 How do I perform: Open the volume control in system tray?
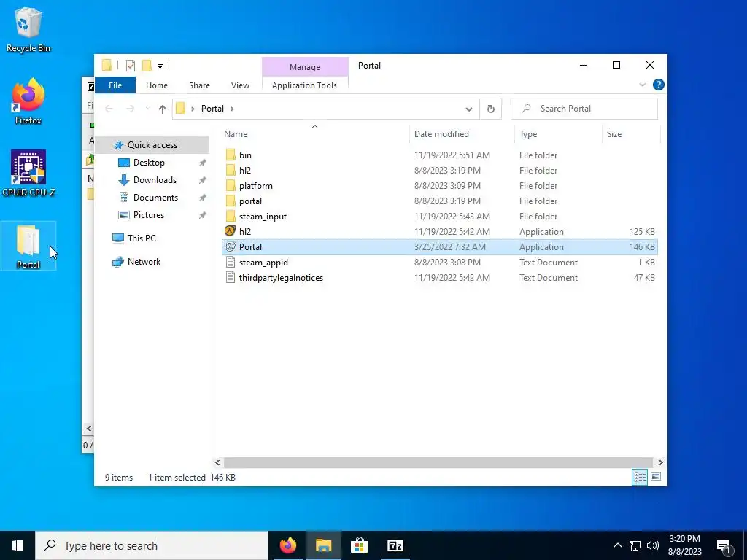(x=653, y=545)
